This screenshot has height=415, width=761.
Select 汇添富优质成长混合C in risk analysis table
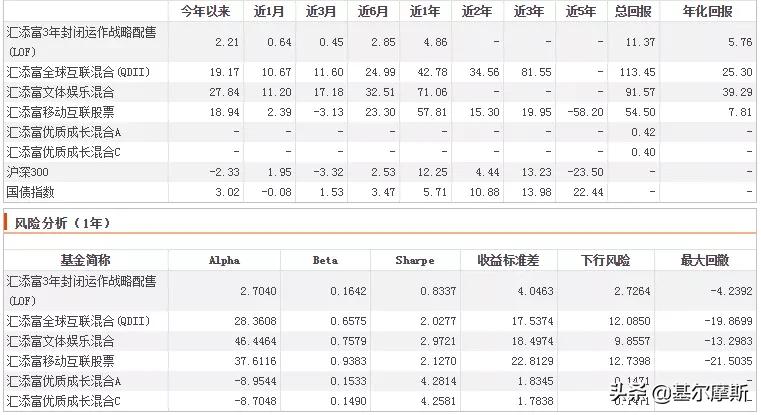[x=63, y=401]
